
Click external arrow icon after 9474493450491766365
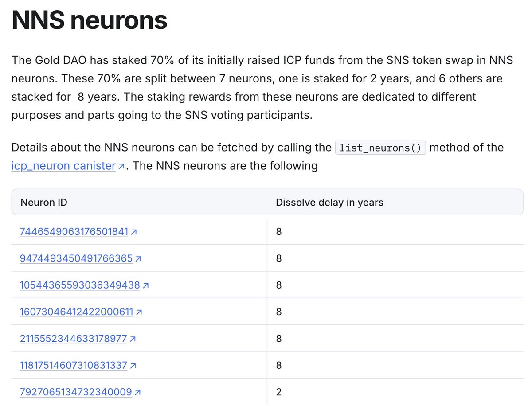[x=138, y=259]
